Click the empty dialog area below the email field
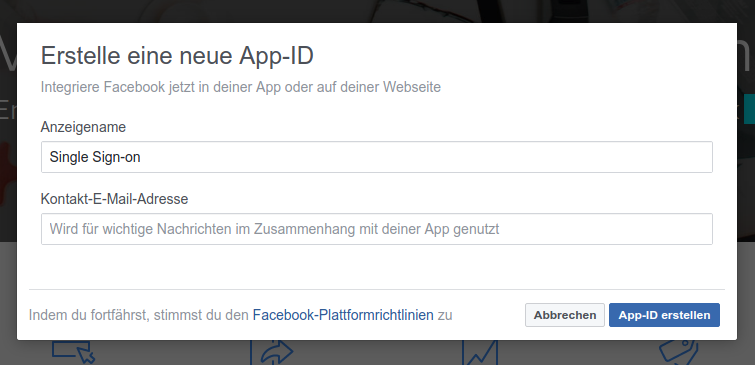This screenshot has height=365, width=755. 377,267
